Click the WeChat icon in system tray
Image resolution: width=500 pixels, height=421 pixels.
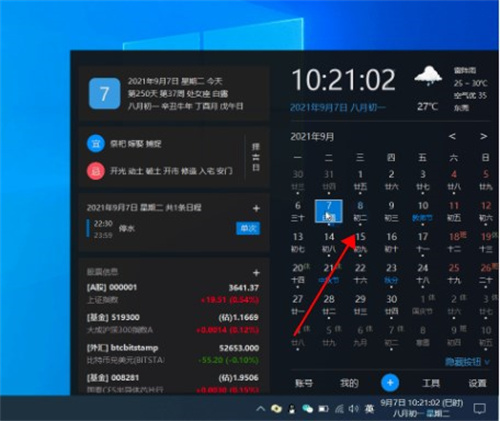click(307, 408)
